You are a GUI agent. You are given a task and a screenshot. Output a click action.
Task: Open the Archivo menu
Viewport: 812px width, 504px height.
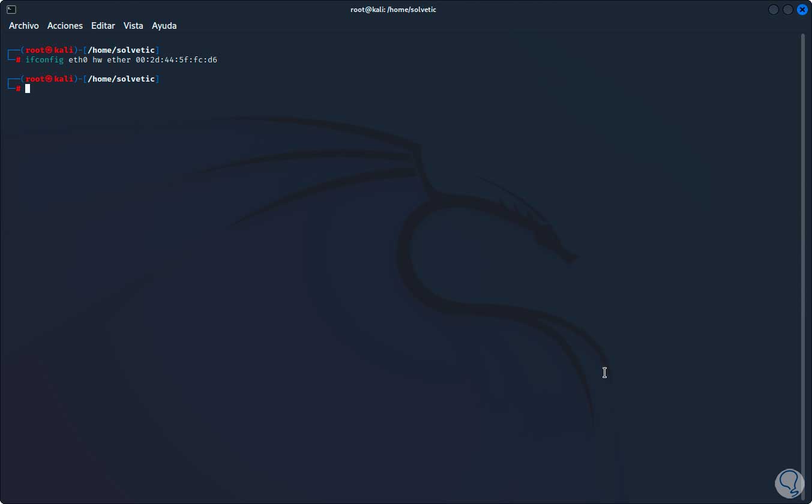tap(24, 26)
